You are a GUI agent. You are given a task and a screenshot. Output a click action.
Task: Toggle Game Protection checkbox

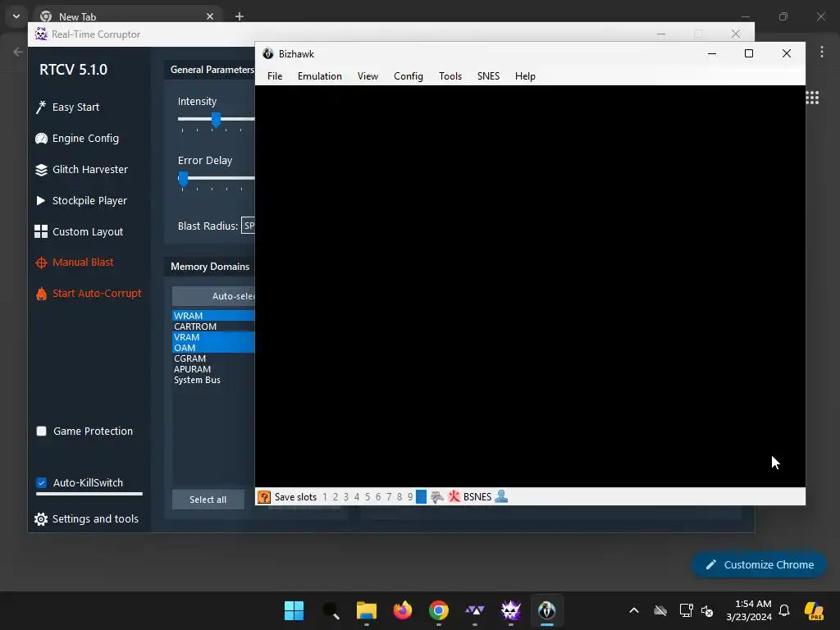[x=41, y=431]
